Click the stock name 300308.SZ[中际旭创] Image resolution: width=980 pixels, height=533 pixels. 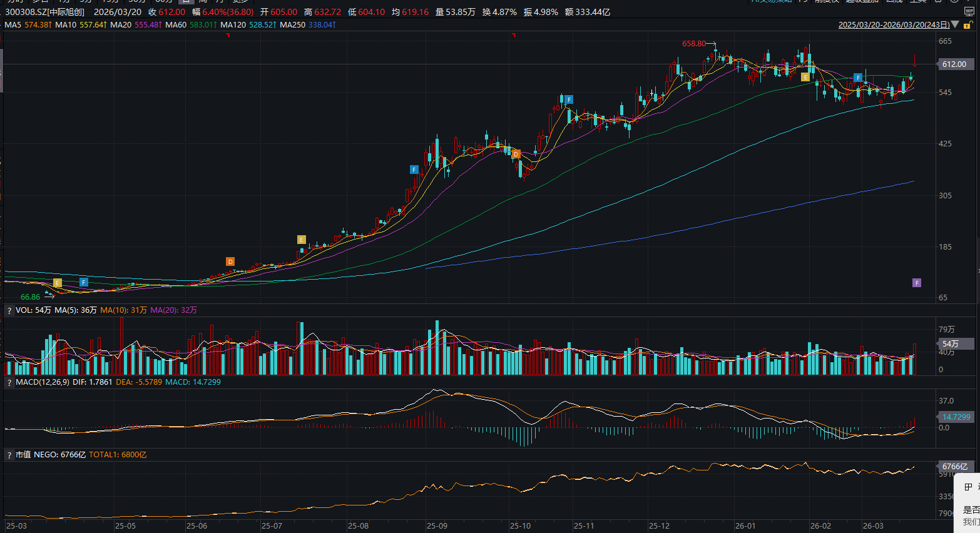click(44, 12)
